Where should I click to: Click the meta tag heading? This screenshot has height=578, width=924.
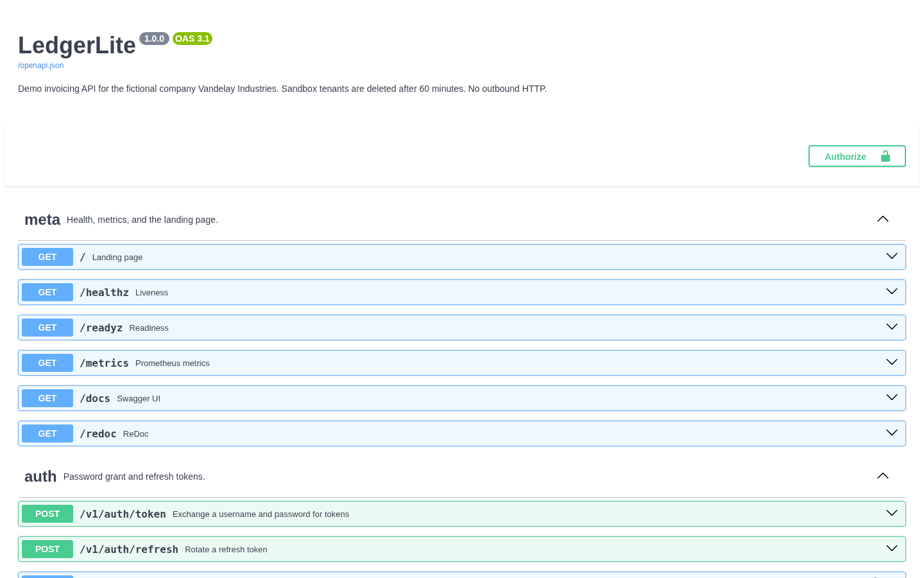(x=42, y=220)
